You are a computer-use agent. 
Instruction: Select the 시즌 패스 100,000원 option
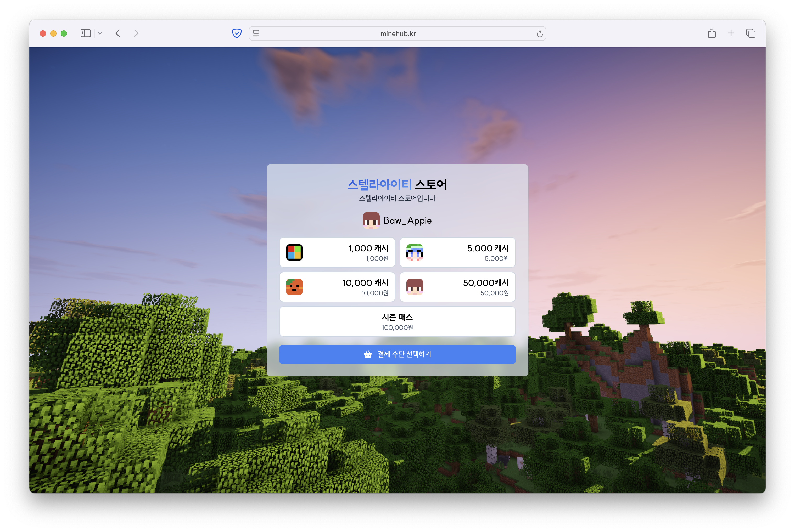click(397, 321)
